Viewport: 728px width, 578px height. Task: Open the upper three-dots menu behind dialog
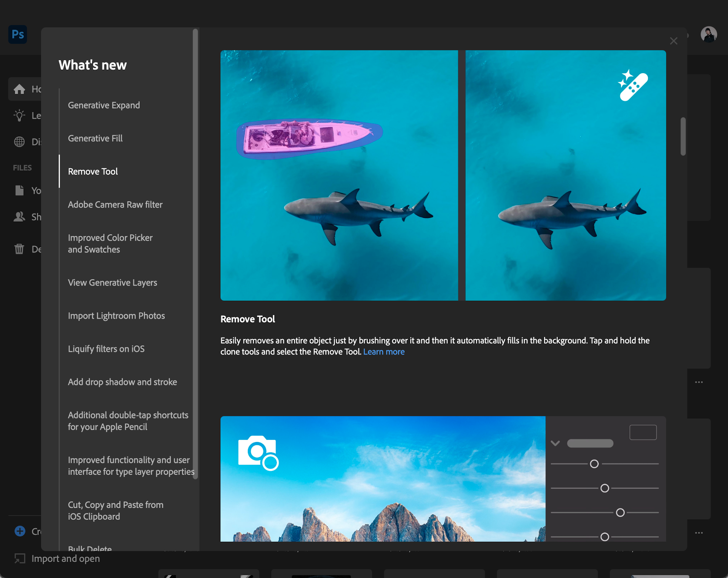point(699,382)
